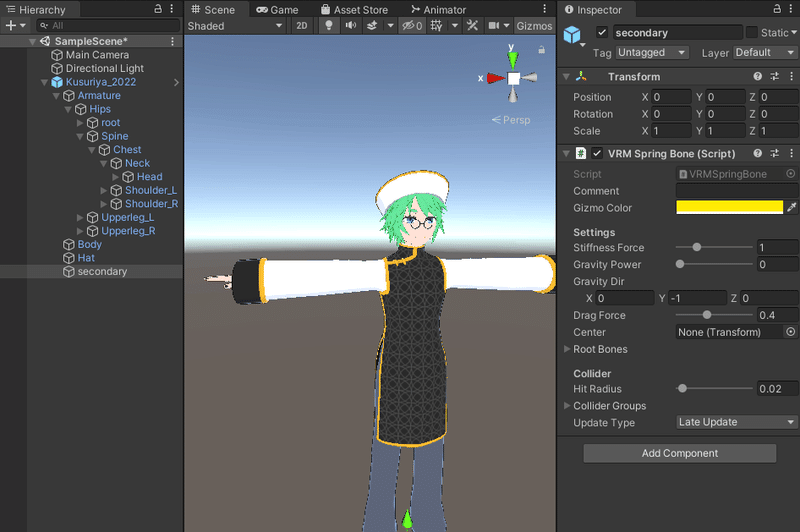Click the GameObject cube icon in Inspector
This screenshot has width=800, height=532.
click(572, 35)
